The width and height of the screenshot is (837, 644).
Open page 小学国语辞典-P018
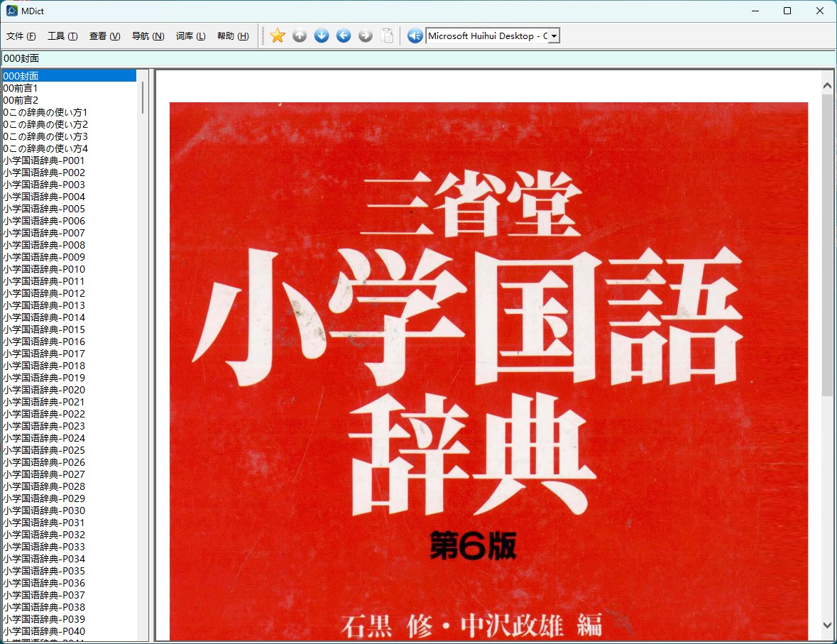pos(70,366)
